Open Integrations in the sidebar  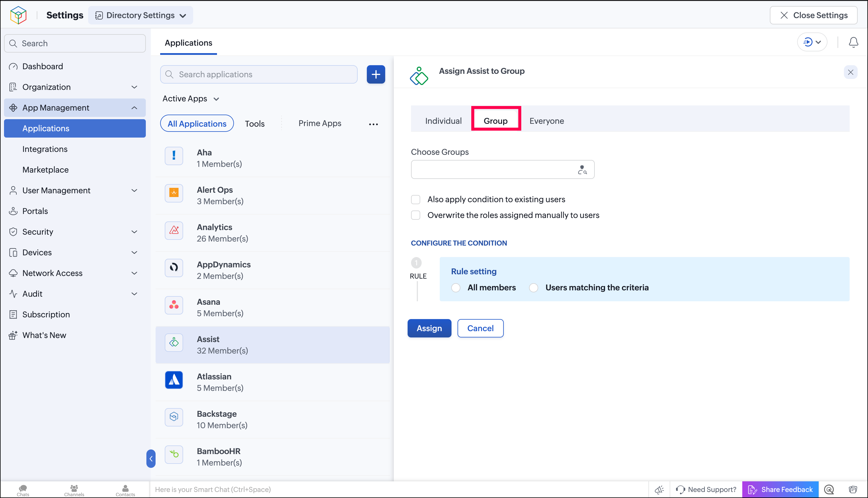[x=45, y=149]
